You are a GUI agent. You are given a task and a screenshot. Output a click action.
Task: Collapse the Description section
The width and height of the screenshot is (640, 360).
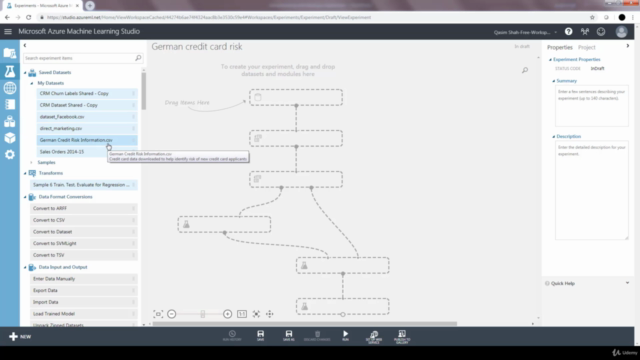click(x=554, y=137)
